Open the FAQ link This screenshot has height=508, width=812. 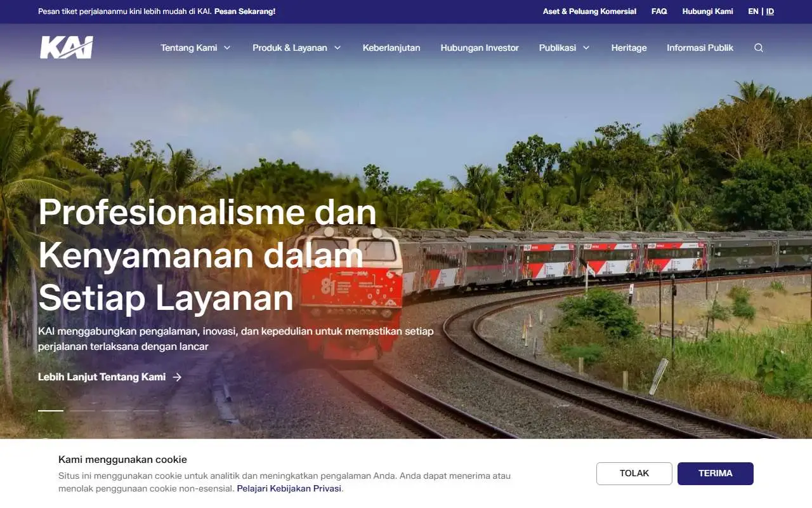point(659,11)
